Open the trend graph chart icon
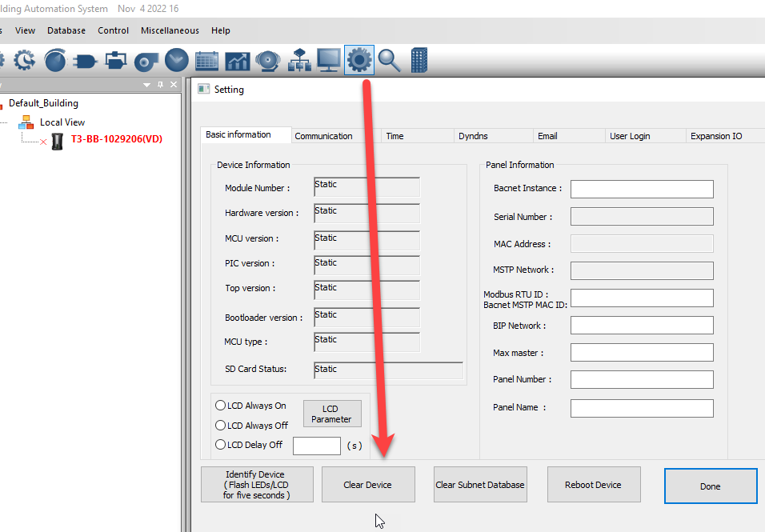The height and width of the screenshot is (532, 765). click(x=238, y=60)
